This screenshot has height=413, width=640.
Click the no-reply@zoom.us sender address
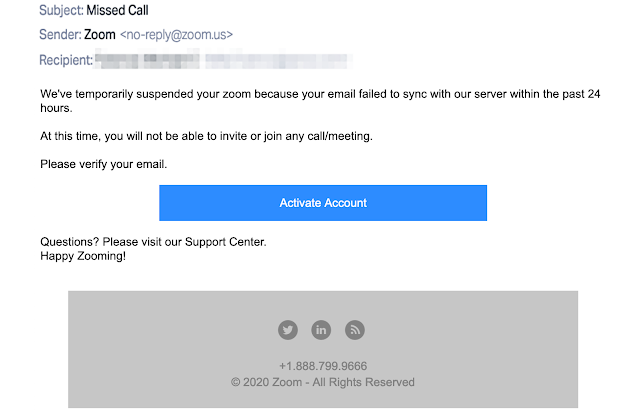tap(177, 36)
